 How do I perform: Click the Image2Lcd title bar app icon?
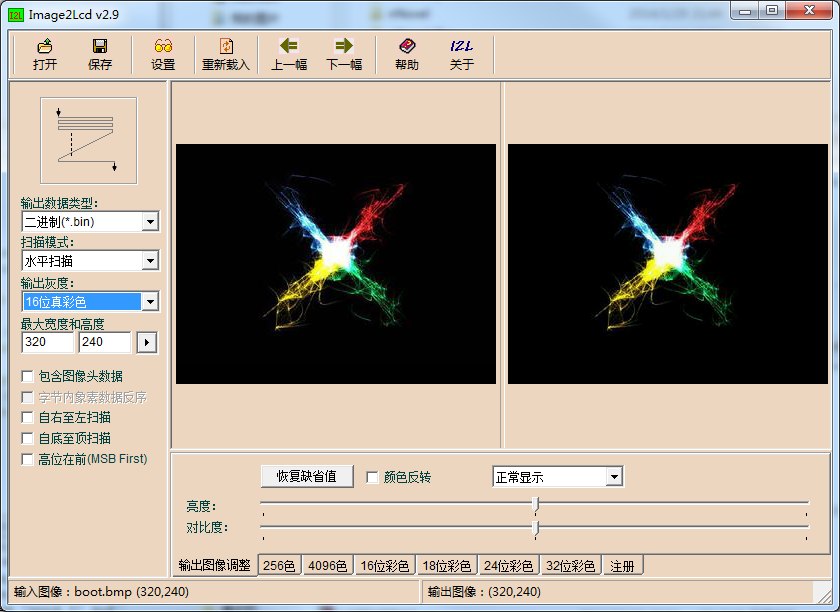point(16,14)
